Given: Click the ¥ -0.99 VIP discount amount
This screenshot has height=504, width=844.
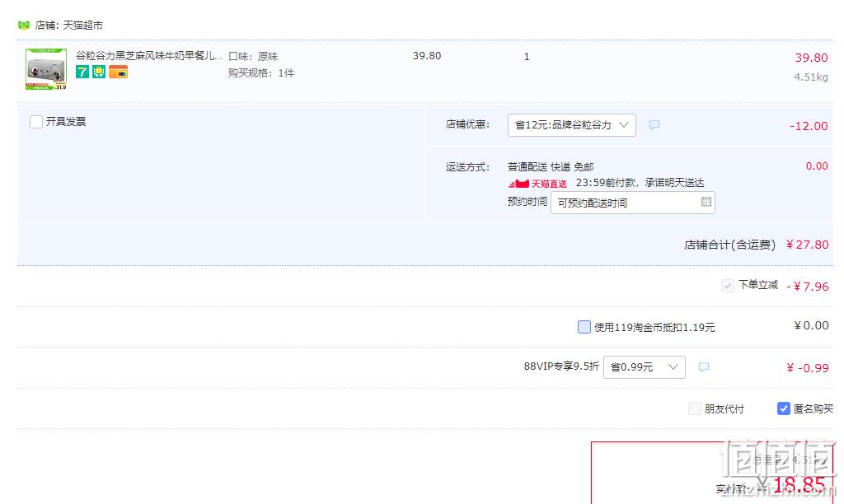Looking at the screenshot, I should pos(808,368).
